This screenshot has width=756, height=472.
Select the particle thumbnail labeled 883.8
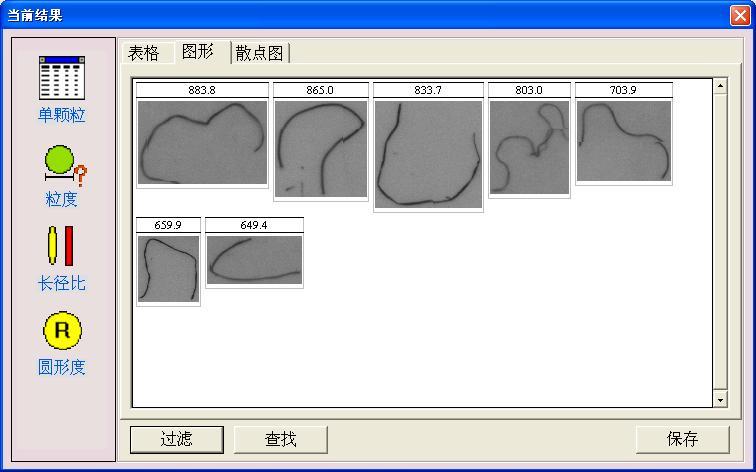pyautogui.click(x=202, y=142)
